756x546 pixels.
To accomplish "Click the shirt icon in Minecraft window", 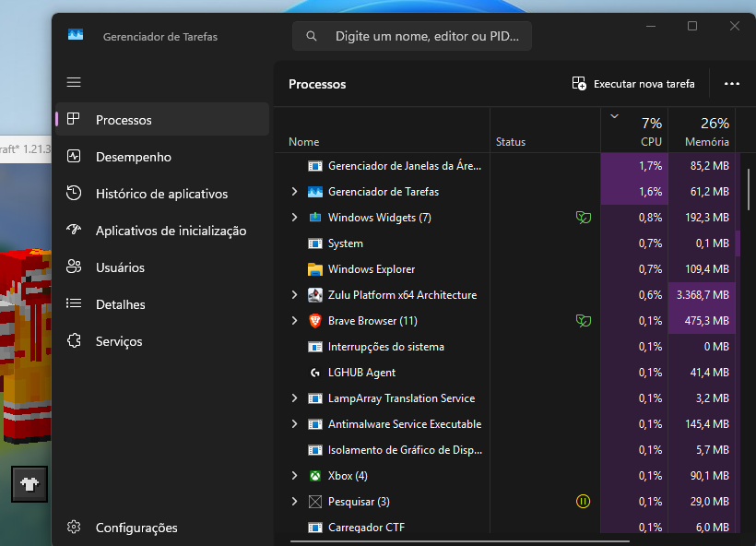I will tap(29, 483).
